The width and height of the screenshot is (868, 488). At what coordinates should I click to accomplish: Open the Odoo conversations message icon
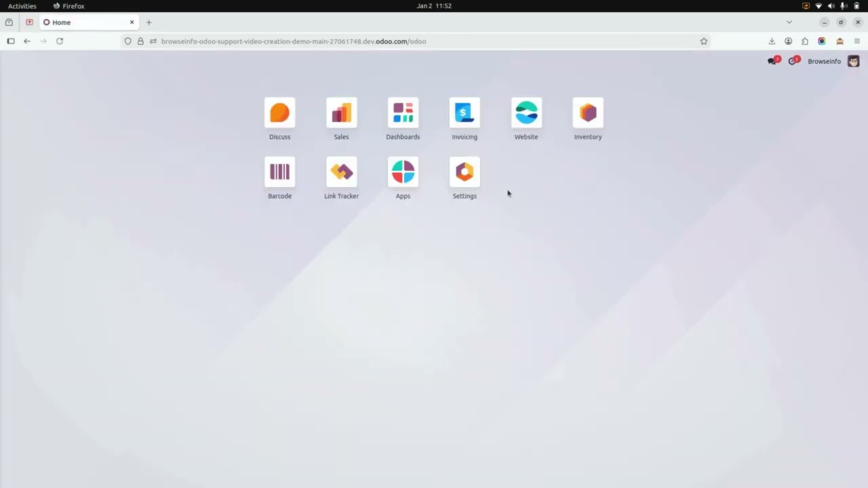(773, 61)
